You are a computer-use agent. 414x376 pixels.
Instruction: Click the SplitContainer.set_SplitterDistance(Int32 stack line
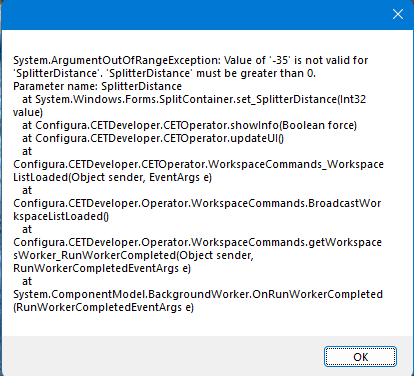(x=194, y=99)
